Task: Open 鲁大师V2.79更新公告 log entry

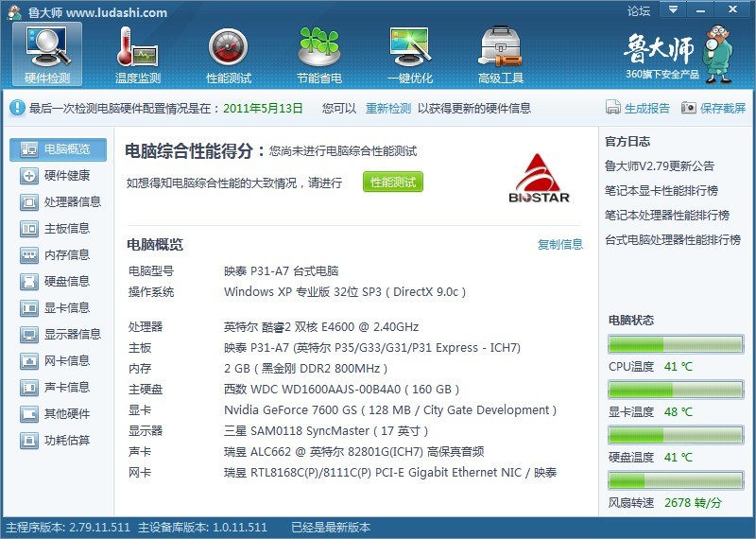Action: (x=660, y=166)
